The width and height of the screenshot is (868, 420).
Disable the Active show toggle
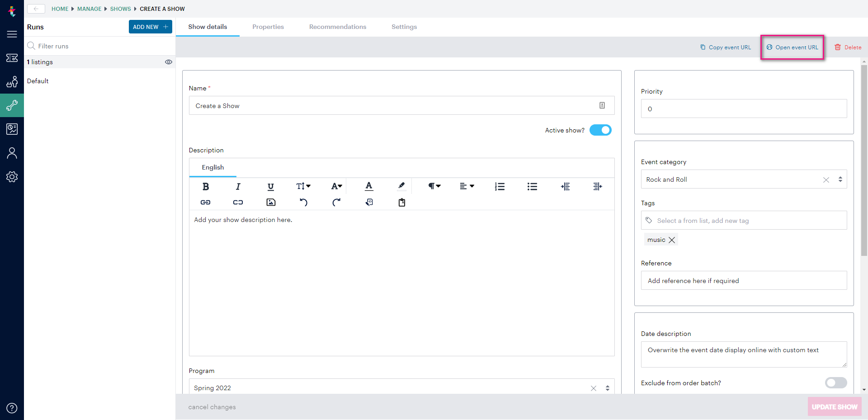[600, 130]
